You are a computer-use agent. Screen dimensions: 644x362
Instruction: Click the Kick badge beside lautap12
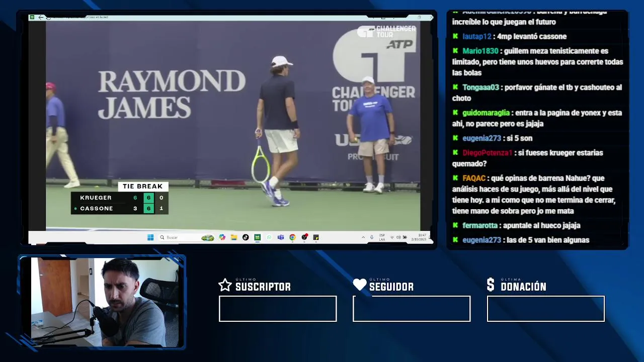coord(455,36)
